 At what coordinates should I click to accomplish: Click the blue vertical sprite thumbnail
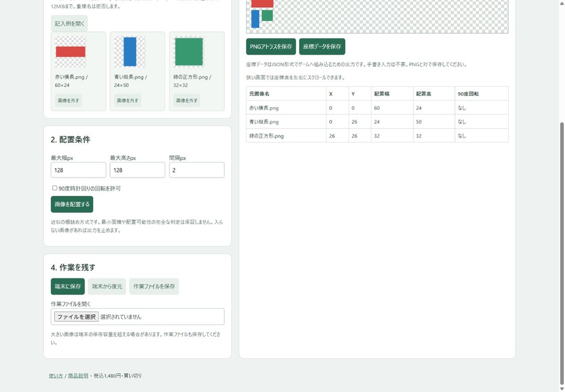point(130,51)
